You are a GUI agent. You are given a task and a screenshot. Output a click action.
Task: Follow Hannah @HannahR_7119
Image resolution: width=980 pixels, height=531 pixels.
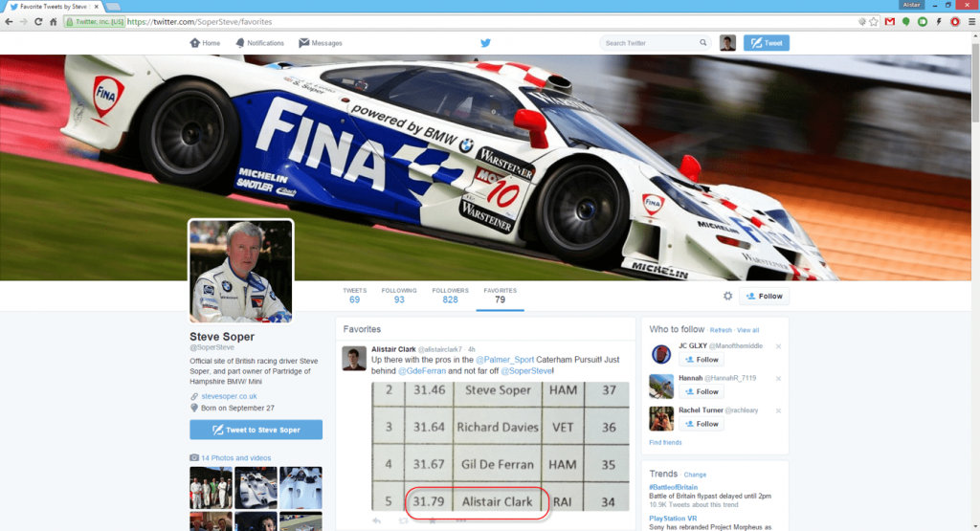(x=702, y=391)
